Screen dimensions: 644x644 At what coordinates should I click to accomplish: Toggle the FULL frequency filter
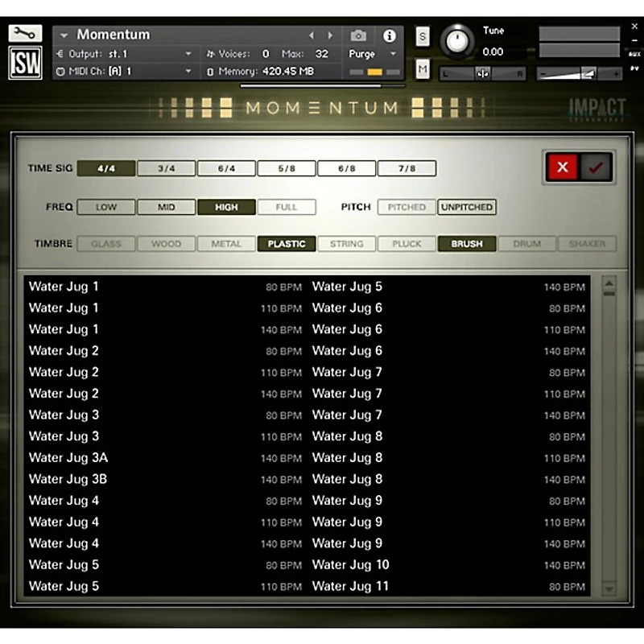[287, 207]
